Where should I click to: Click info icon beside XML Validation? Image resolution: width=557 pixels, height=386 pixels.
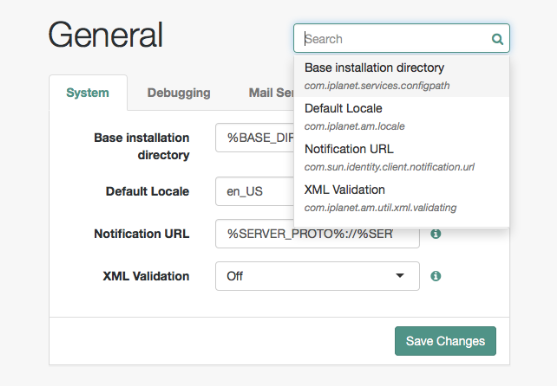(x=436, y=276)
